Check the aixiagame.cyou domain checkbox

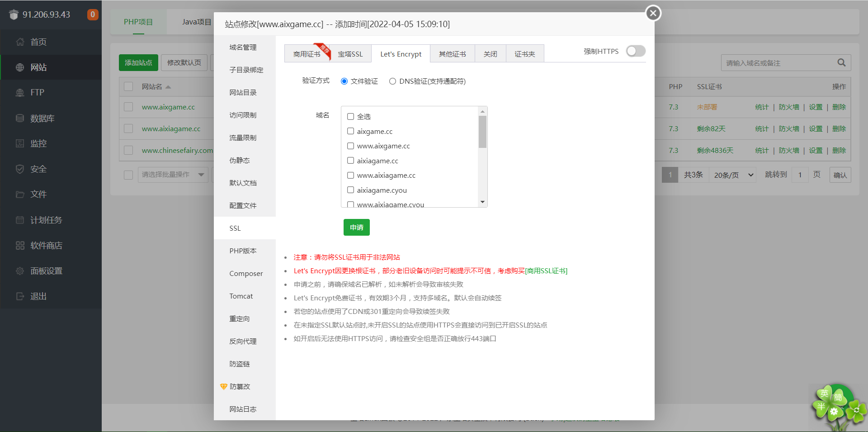click(x=350, y=190)
